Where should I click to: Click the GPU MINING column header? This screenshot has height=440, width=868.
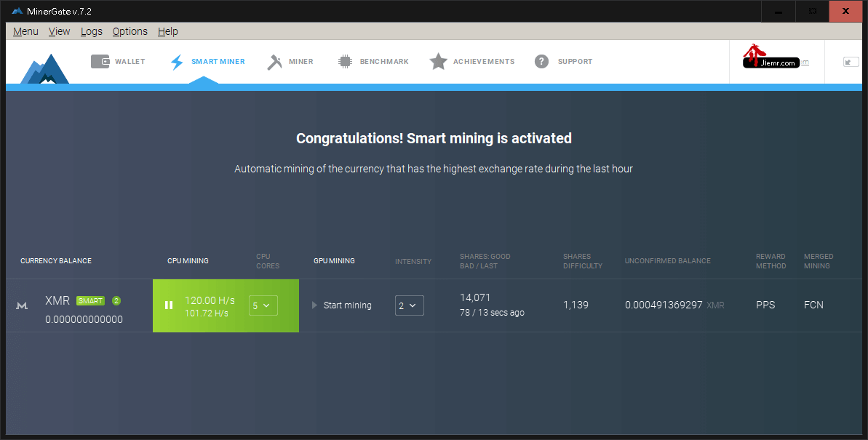[335, 260]
